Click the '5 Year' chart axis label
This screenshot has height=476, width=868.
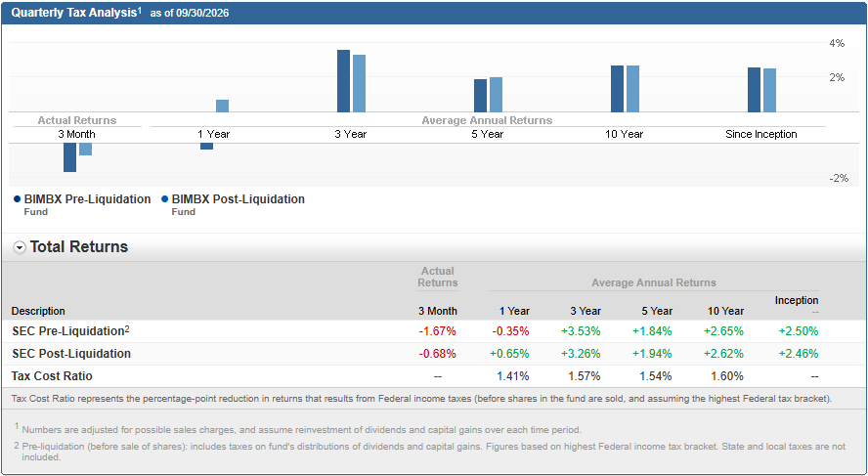click(x=487, y=135)
